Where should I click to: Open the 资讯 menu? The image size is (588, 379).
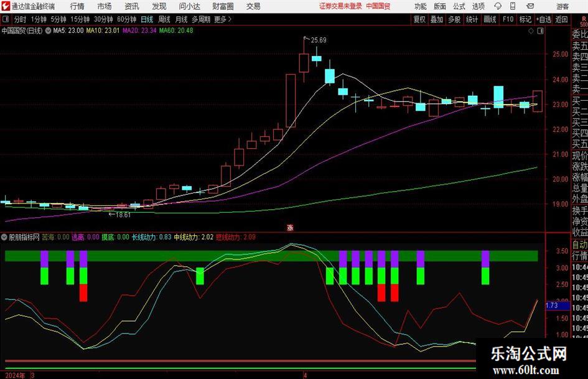coord(132,6)
